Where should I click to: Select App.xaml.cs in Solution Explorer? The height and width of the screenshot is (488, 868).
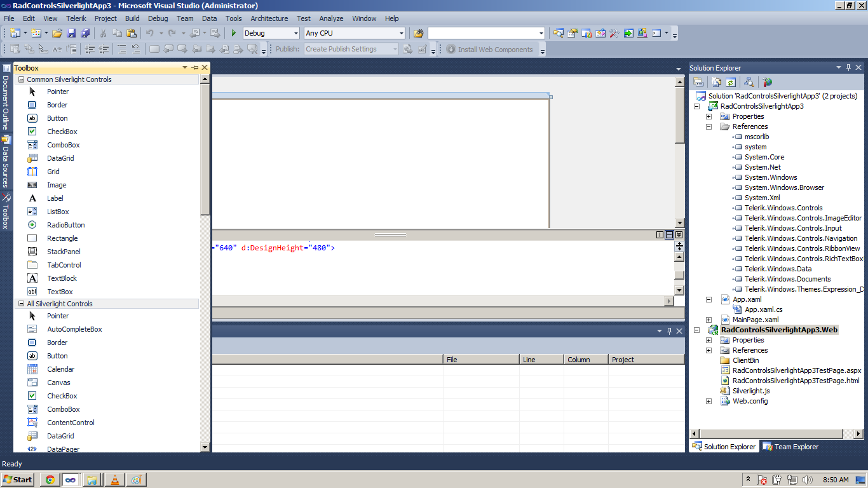[763, 309]
